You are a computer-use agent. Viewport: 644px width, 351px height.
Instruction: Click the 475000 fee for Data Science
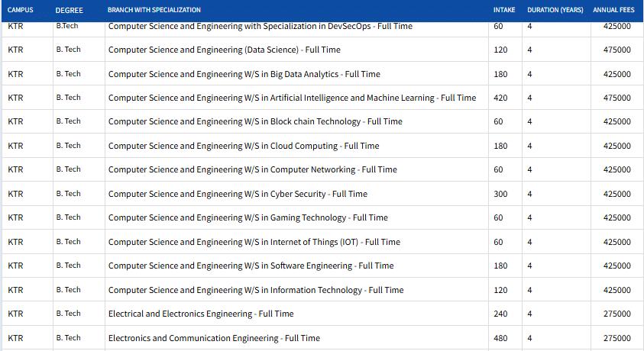[x=616, y=50]
